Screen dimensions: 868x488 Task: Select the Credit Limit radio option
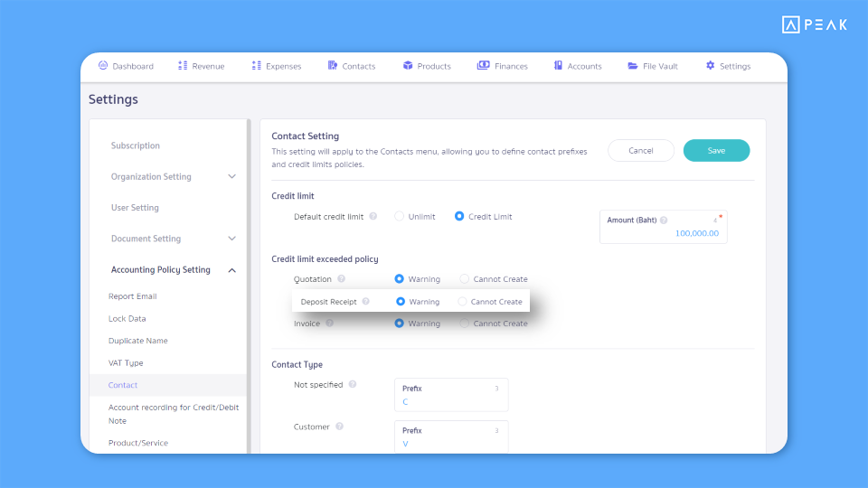click(x=459, y=216)
